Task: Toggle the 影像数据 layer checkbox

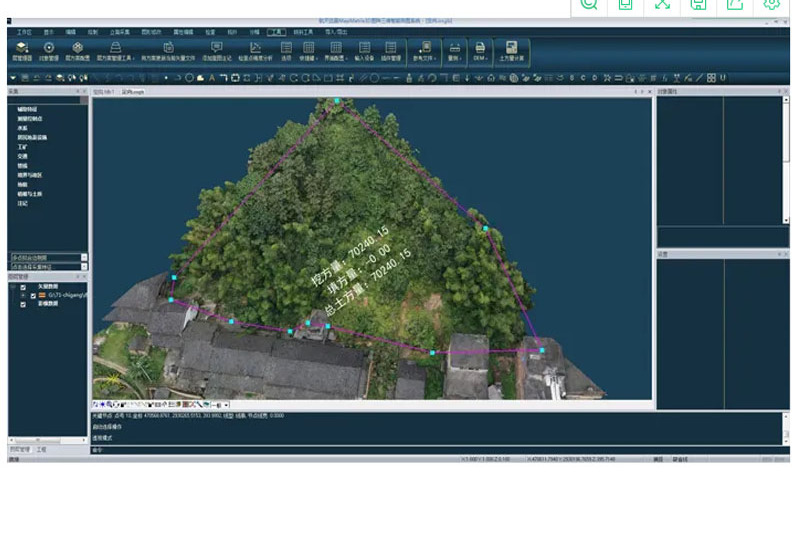Action: [x=23, y=304]
